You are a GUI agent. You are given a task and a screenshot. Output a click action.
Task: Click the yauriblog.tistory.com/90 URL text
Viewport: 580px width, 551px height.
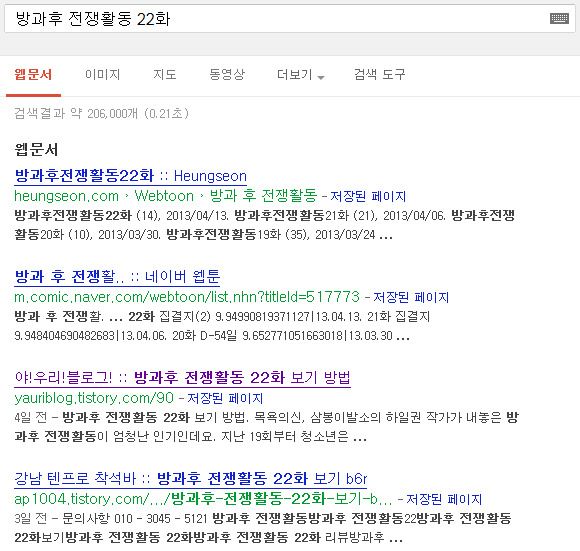(x=94, y=398)
